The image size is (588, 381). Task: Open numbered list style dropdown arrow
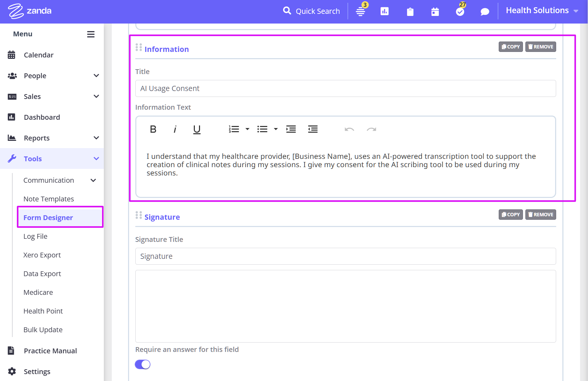click(247, 129)
